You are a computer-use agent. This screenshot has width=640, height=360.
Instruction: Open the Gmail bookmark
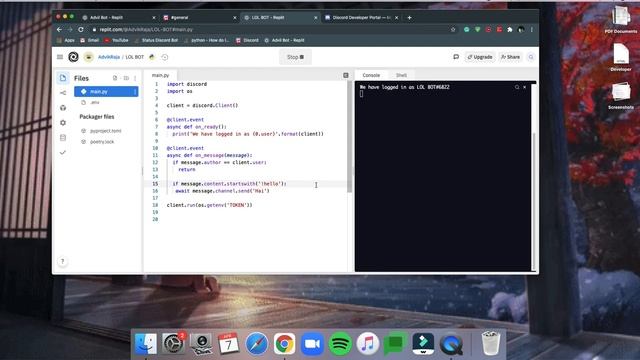pyautogui.click(x=89, y=40)
